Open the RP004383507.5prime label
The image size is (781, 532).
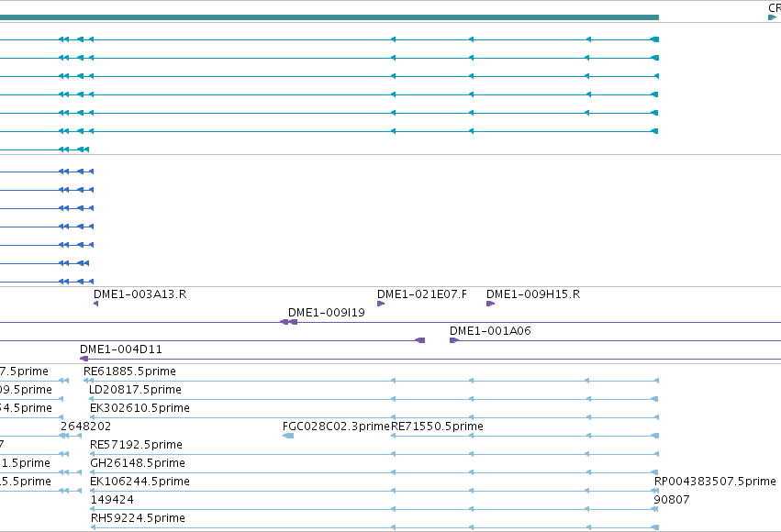(x=715, y=482)
